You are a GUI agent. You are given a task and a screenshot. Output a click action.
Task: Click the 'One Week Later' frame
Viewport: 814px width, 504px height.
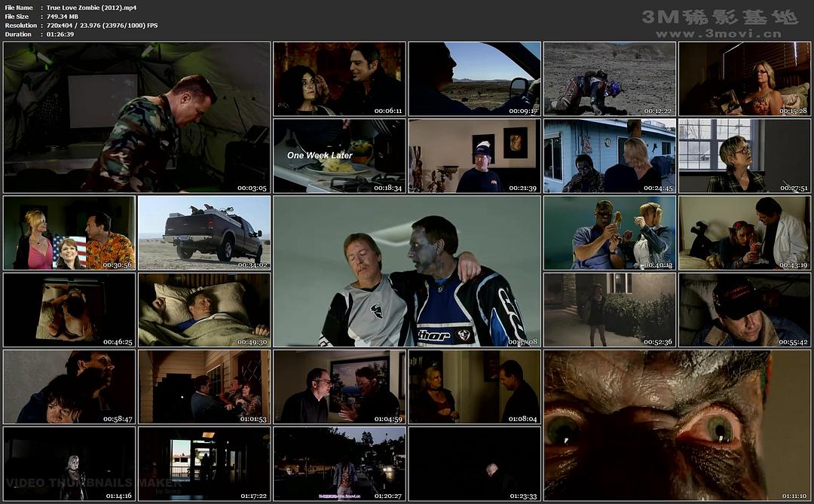click(x=338, y=155)
